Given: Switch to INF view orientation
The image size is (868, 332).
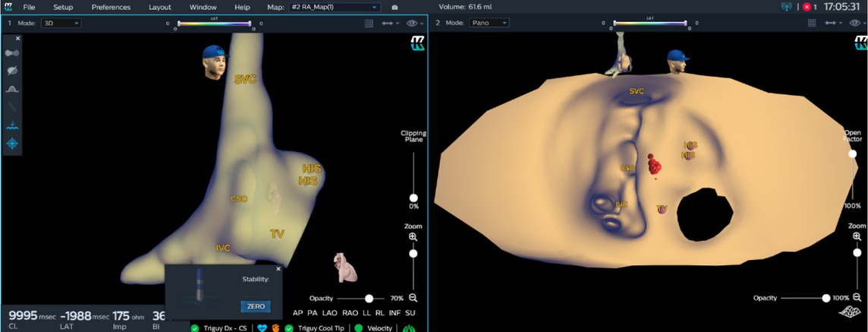Looking at the screenshot, I should (395, 313).
